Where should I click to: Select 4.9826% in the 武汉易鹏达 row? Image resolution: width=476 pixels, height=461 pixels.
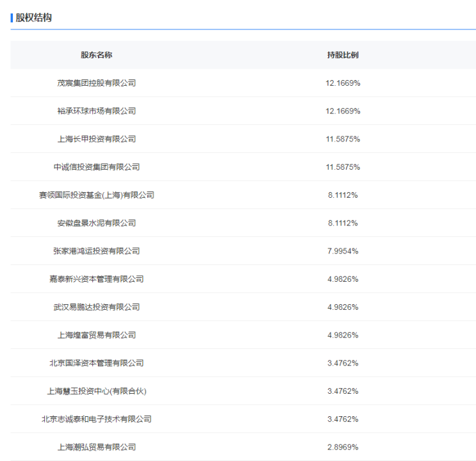(343, 307)
